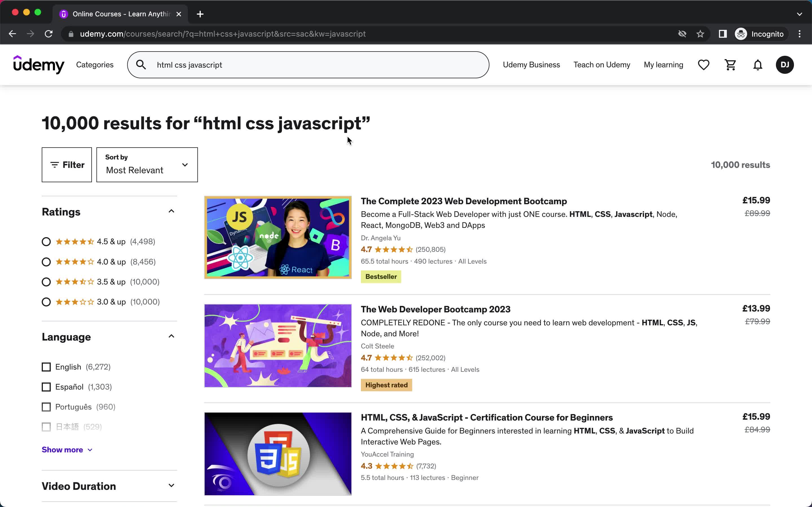Expand the Sort by Most Relevant dropdown
The image size is (812, 507).
point(147,165)
